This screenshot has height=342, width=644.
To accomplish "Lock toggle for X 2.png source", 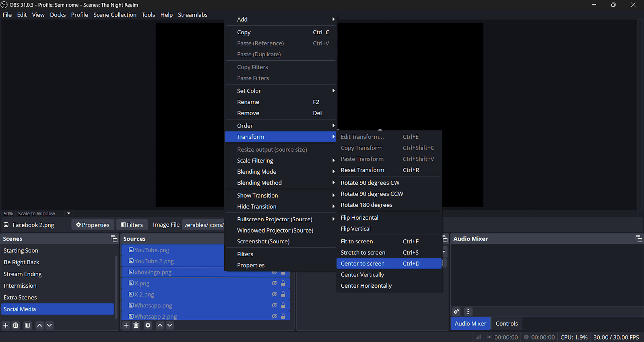I will click(x=283, y=294).
